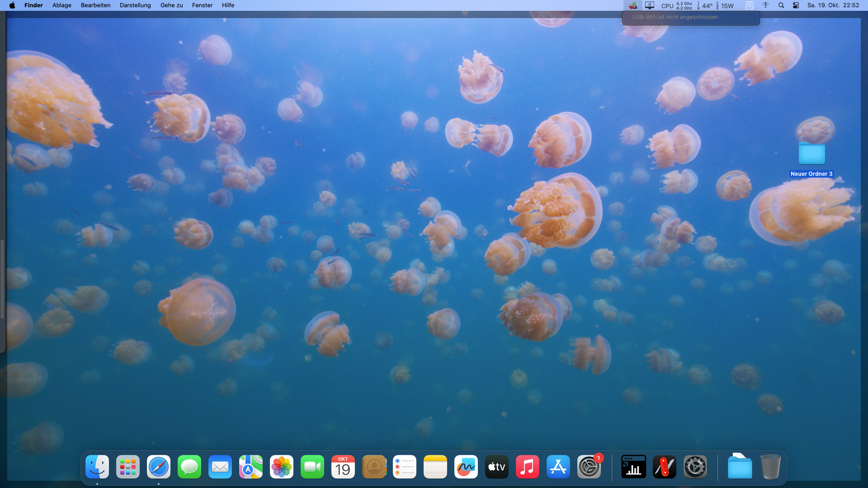Click the Wi-Fi warning status icon
Viewport: 868px width, 488px height.
(765, 5)
